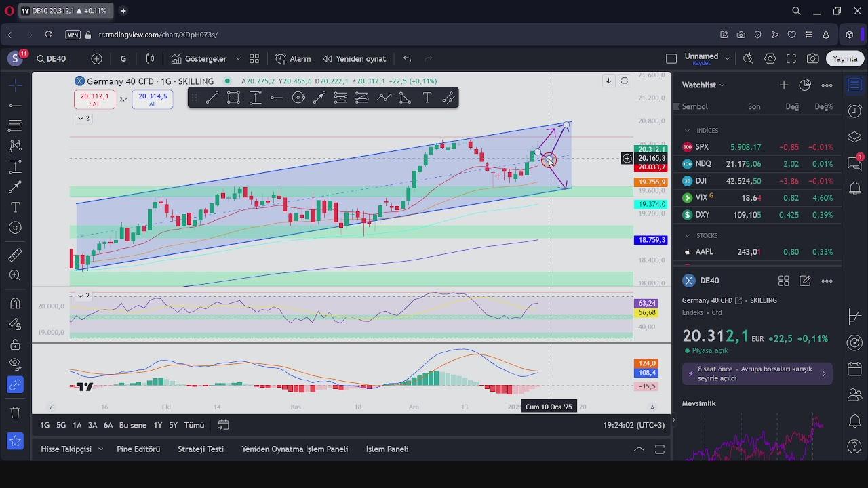Open Fibonacci retracement tools in left sidebar
868x488 pixels.
(16, 126)
